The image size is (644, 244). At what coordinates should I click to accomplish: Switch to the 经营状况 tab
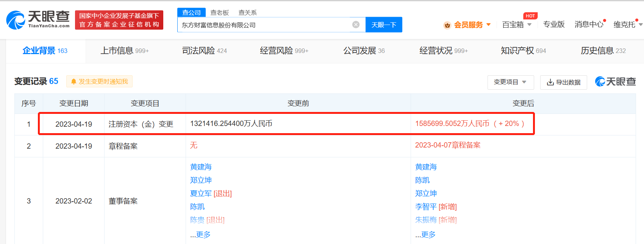444,51
